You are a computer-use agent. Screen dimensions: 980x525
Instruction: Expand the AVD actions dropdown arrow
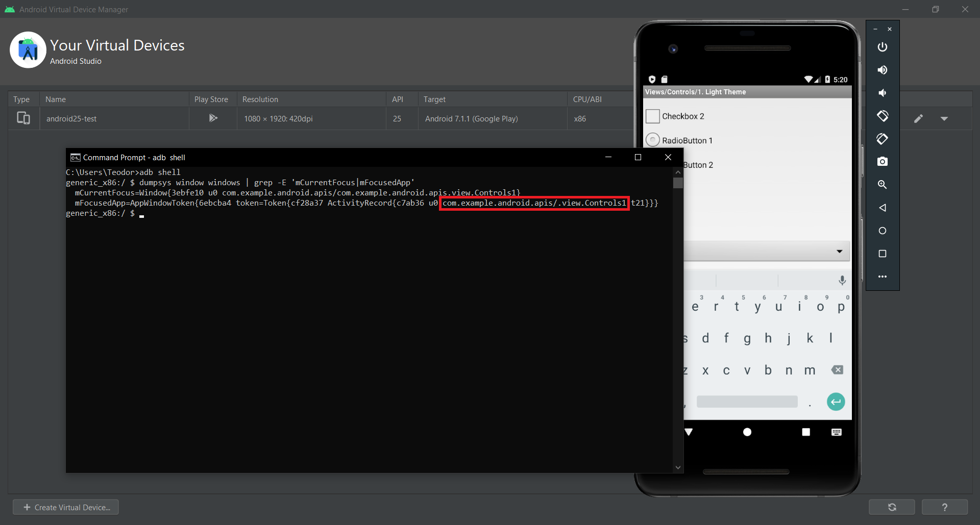pyautogui.click(x=944, y=118)
